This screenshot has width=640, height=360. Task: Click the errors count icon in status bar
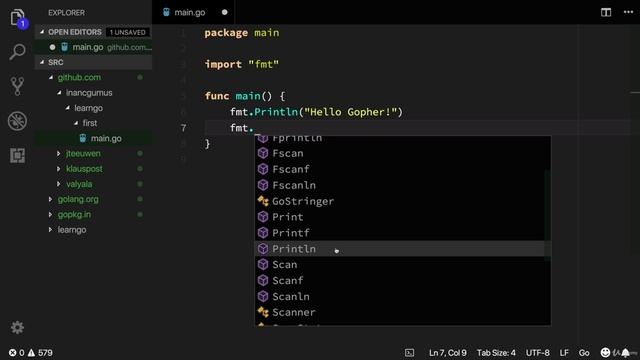(13, 353)
